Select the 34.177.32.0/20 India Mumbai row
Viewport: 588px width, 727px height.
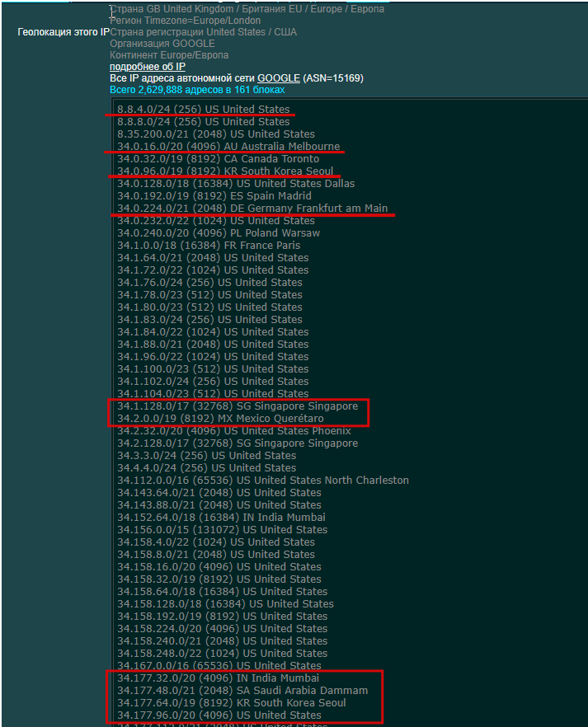[x=218, y=678]
